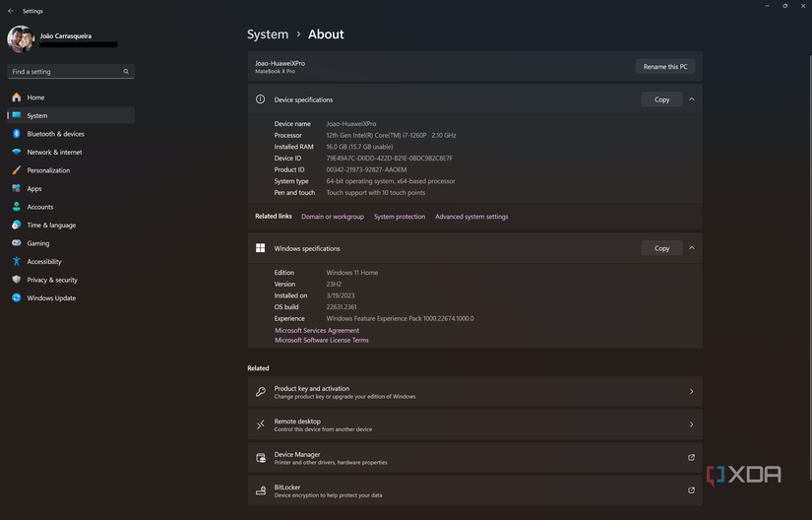The width and height of the screenshot is (812, 520).
Task: Open Microsoft Software License Terms link
Action: click(321, 341)
